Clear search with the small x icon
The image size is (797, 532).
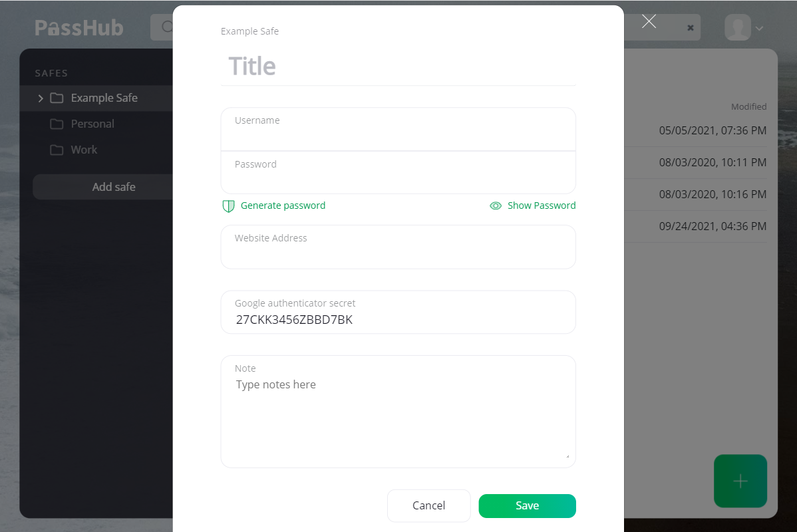pyautogui.click(x=691, y=28)
